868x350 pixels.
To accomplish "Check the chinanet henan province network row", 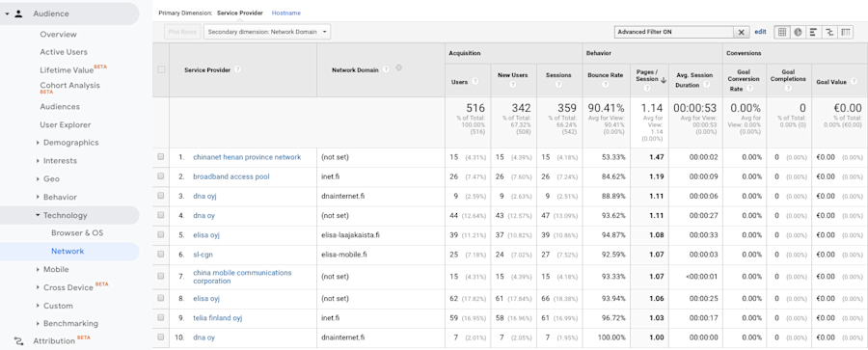I will tap(160, 157).
